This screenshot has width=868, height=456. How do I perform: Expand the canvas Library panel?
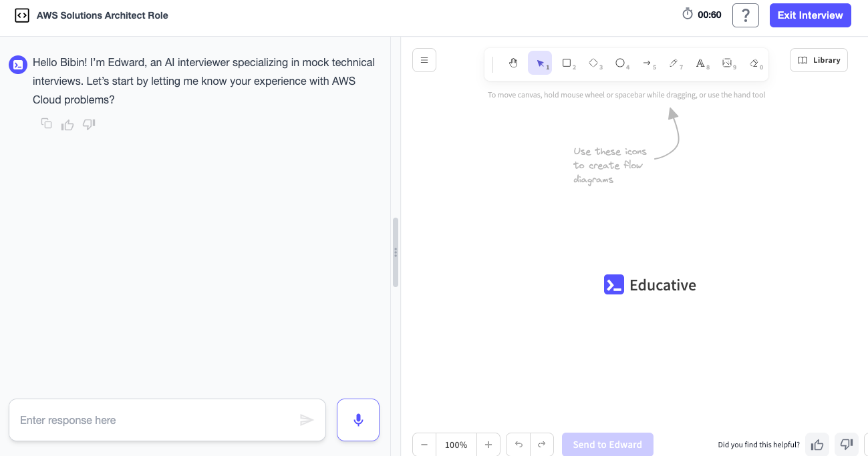point(819,59)
